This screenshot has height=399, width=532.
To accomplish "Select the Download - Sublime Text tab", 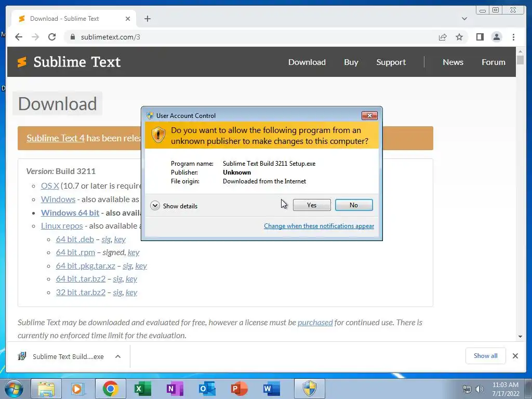I will click(x=74, y=19).
